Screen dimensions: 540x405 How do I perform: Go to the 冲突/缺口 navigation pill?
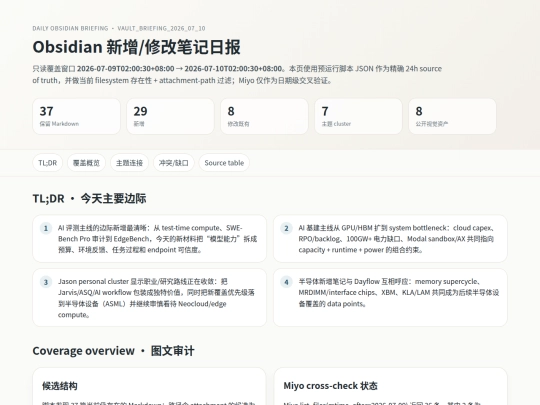(x=174, y=163)
